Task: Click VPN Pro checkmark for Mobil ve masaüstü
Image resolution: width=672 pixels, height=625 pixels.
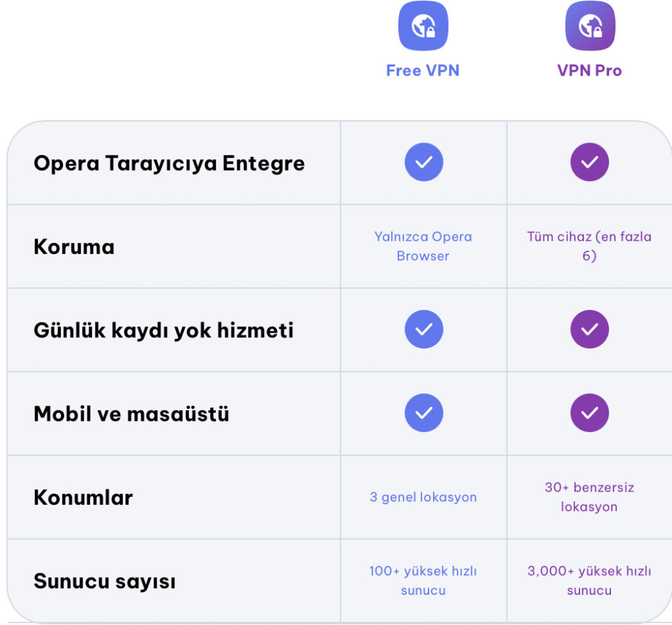Action: 589,413
